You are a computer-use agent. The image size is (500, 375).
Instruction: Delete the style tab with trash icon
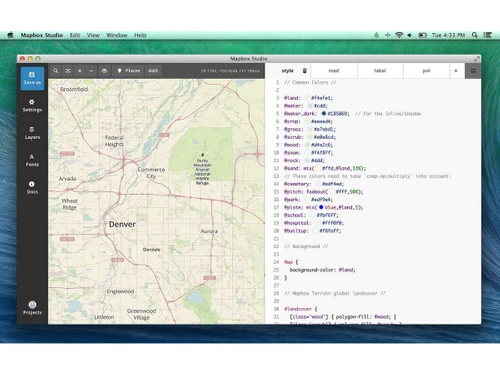click(305, 71)
